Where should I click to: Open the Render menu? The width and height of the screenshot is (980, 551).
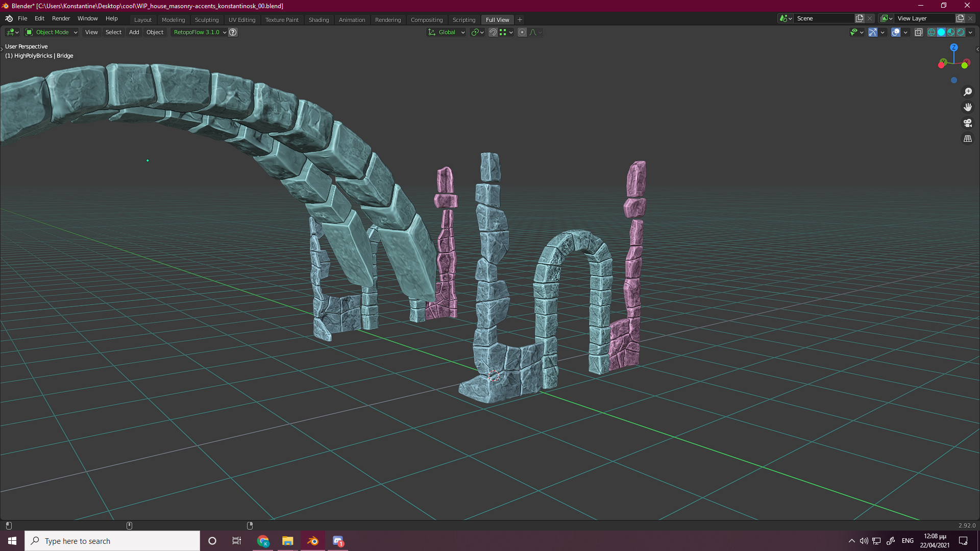click(61, 18)
